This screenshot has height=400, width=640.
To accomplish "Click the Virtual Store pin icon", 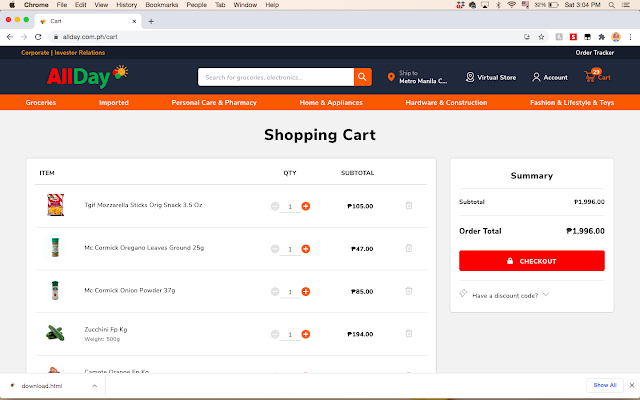I will pos(470,77).
